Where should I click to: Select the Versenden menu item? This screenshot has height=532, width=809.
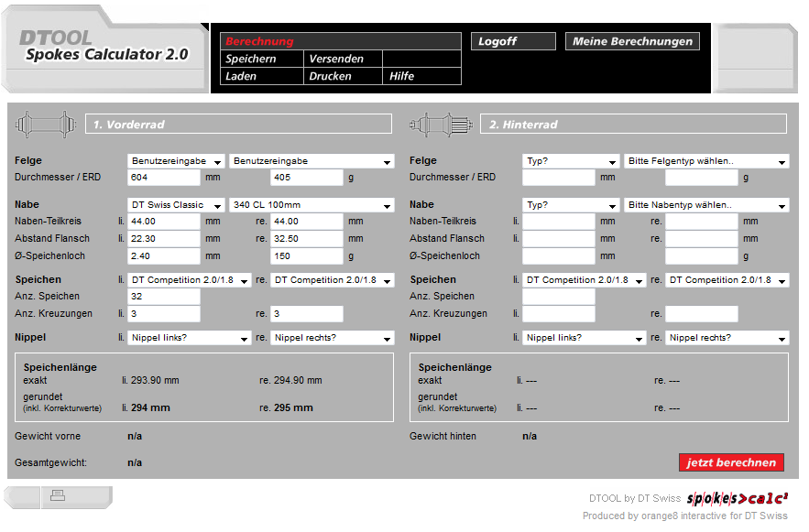coord(336,59)
